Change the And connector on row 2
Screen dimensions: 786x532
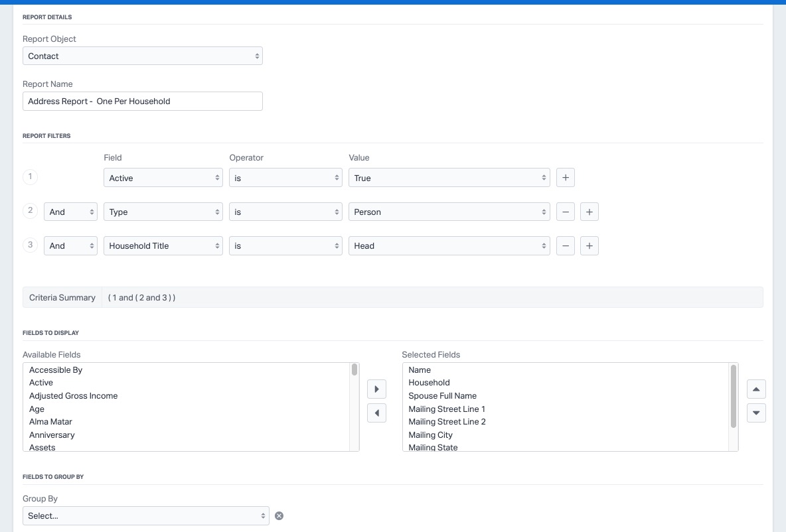[x=70, y=212]
